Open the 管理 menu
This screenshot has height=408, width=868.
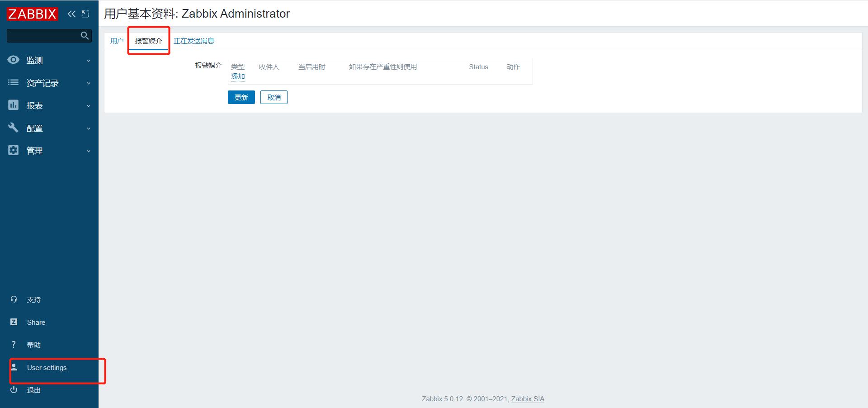pyautogui.click(x=49, y=151)
